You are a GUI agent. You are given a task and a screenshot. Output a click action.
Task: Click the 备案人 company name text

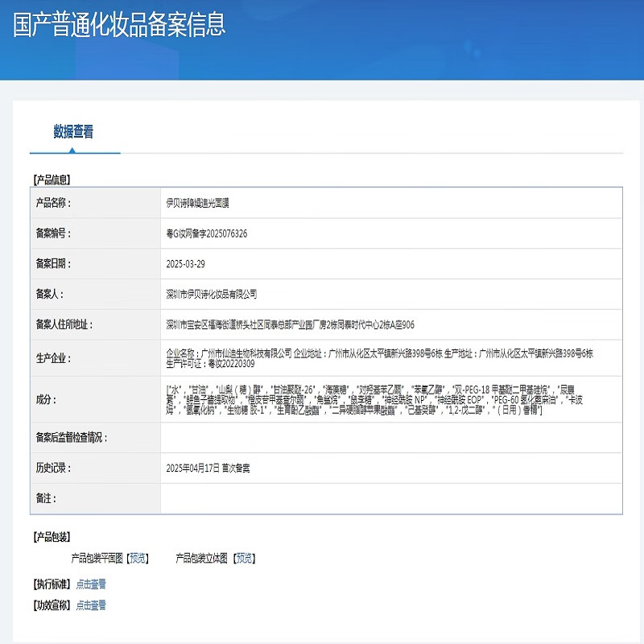pyautogui.click(x=211, y=293)
